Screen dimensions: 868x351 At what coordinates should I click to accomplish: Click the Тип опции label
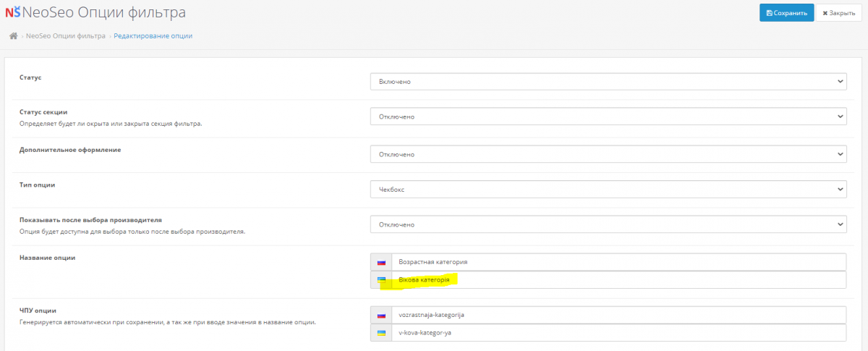click(38, 185)
